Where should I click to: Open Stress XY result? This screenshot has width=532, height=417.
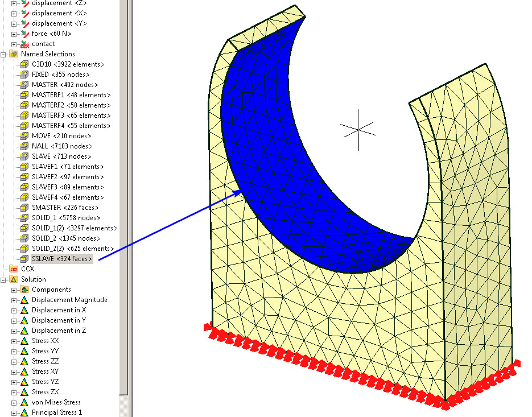pyautogui.click(x=45, y=371)
